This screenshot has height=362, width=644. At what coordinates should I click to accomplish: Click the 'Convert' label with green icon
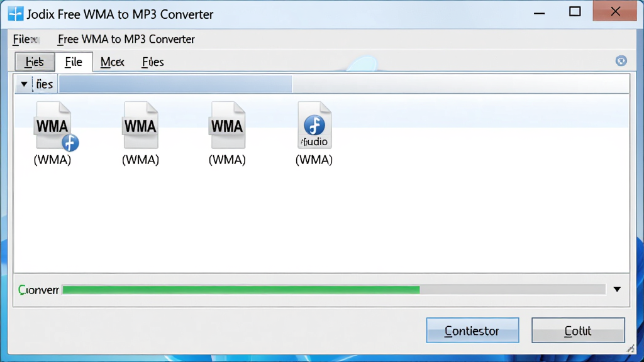(x=38, y=290)
